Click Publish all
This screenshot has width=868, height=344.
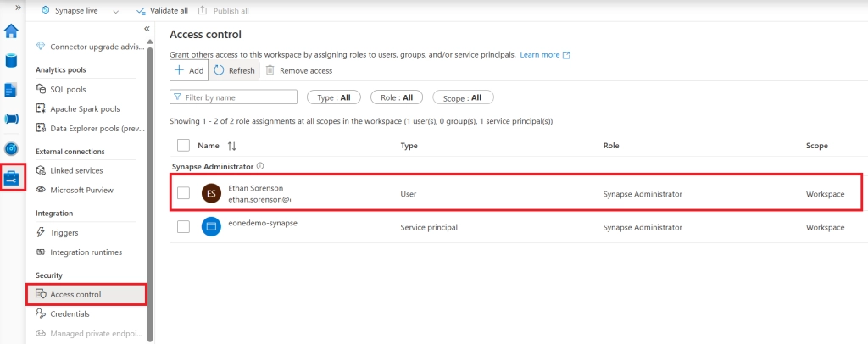(x=223, y=10)
